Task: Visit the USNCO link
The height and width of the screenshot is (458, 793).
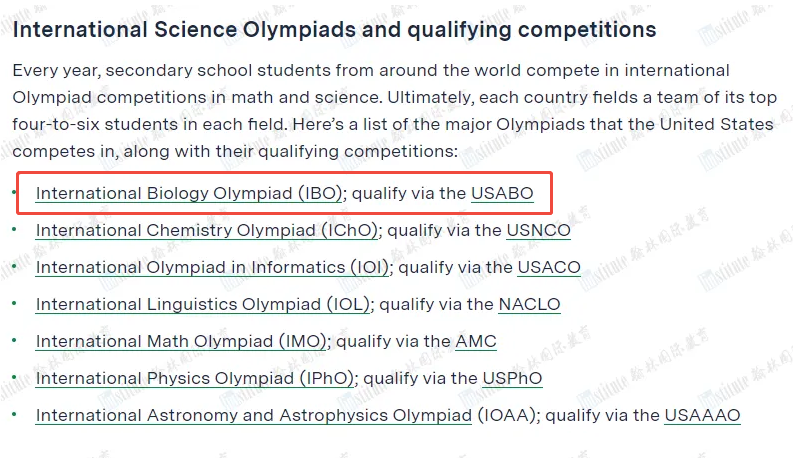Action: 539,230
